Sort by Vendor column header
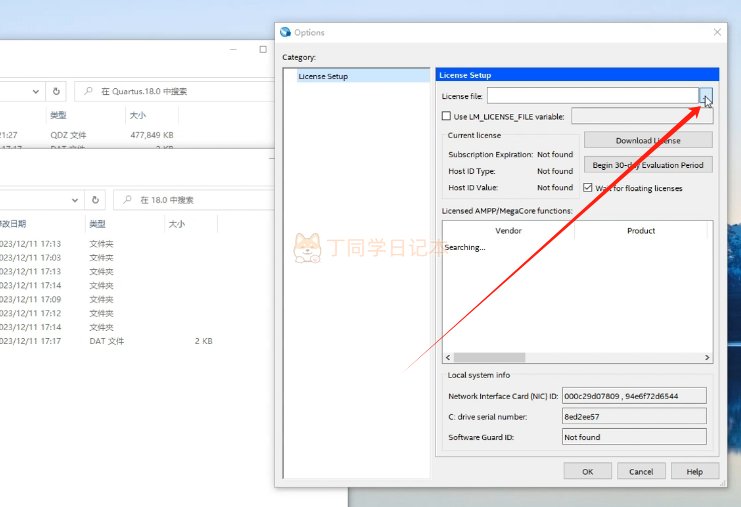This screenshot has height=507, width=741. [x=508, y=231]
